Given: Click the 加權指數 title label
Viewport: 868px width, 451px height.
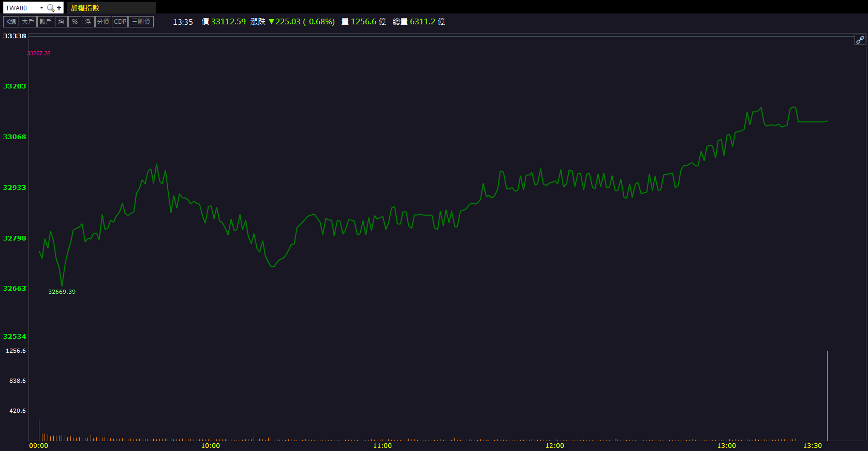Looking at the screenshot, I should click(85, 8).
